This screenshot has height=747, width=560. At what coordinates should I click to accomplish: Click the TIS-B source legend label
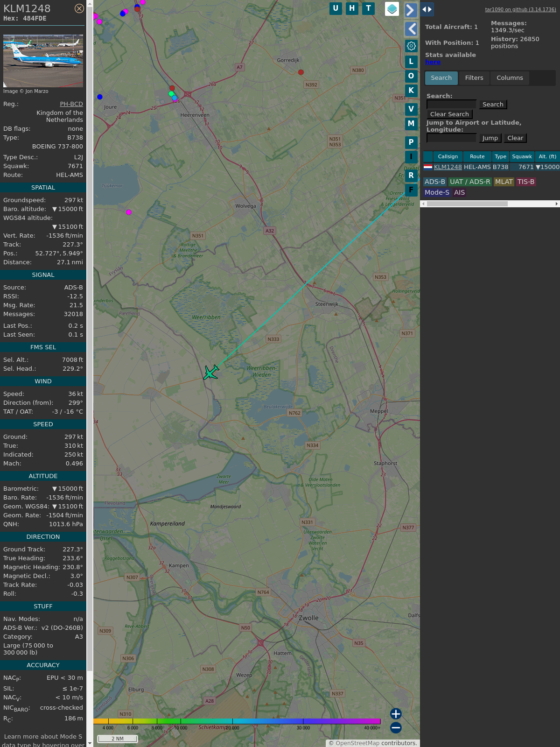[x=526, y=182]
